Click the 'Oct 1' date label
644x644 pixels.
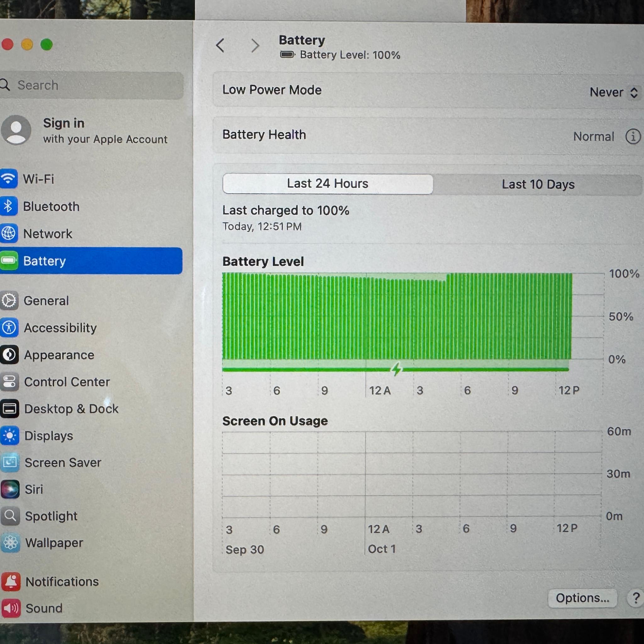tap(382, 549)
